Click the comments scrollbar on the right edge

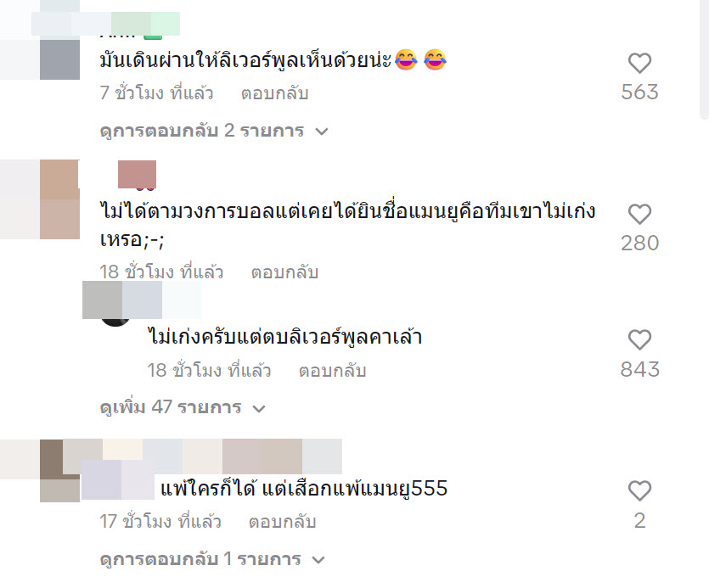pos(704,59)
